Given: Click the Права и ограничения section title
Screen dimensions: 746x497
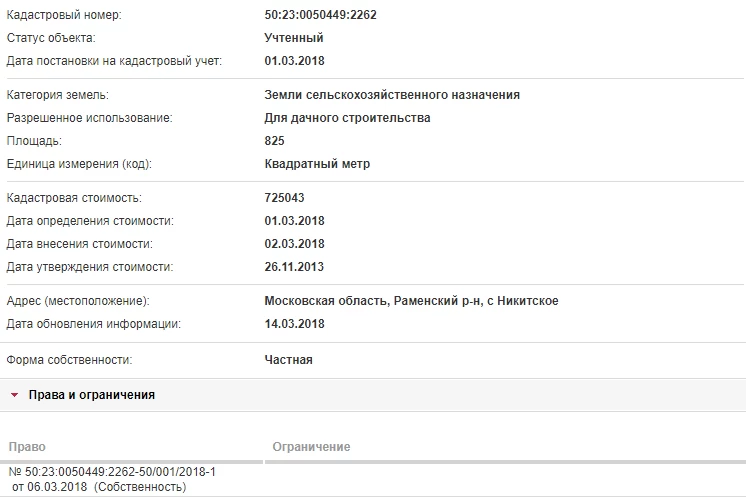Looking at the screenshot, I should pyautogui.click(x=92, y=395).
